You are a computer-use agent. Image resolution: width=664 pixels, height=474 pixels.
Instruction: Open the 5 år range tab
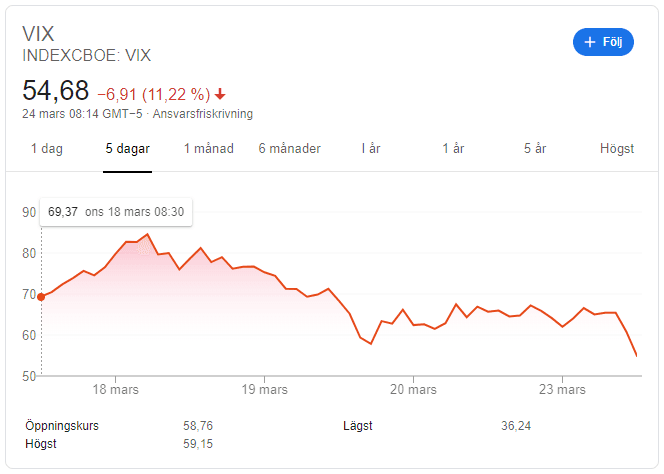click(x=535, y=149)
